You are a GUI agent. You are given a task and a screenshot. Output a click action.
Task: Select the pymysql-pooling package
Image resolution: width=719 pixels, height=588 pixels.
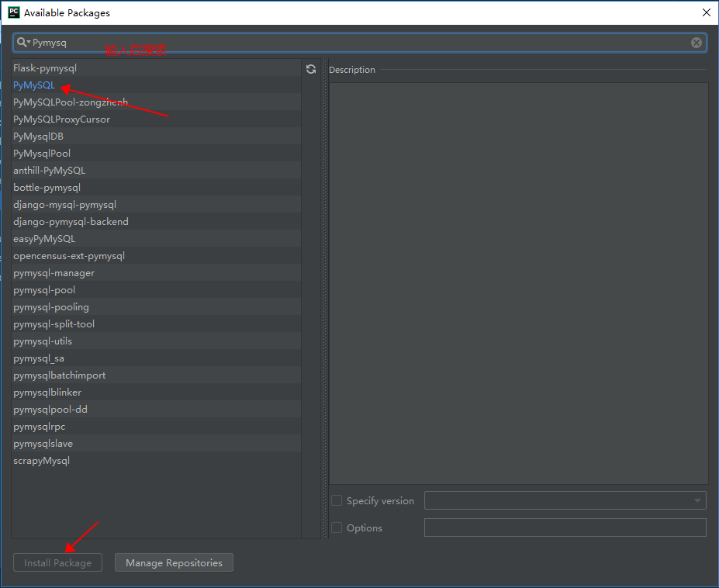click(x=157, y=307)
